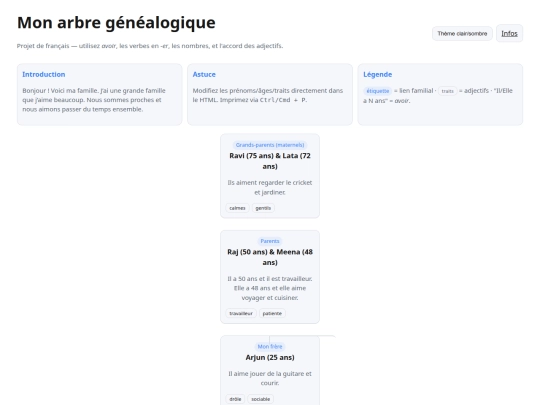Image resolution: width=540 pixels, height=405 pixels.
Task: Select the Raj & Meena name heading
Action: 270,257
